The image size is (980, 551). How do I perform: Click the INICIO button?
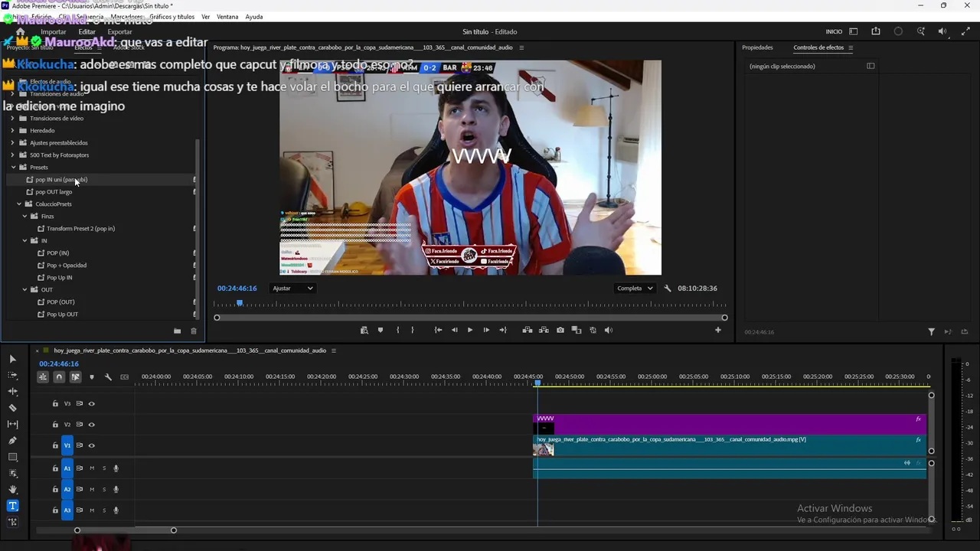[834, 32]
